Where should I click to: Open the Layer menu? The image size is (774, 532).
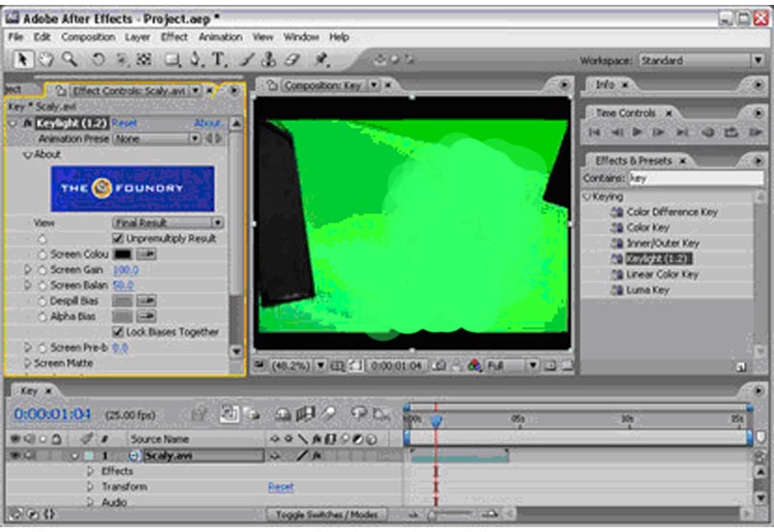(x=137, y=37)
